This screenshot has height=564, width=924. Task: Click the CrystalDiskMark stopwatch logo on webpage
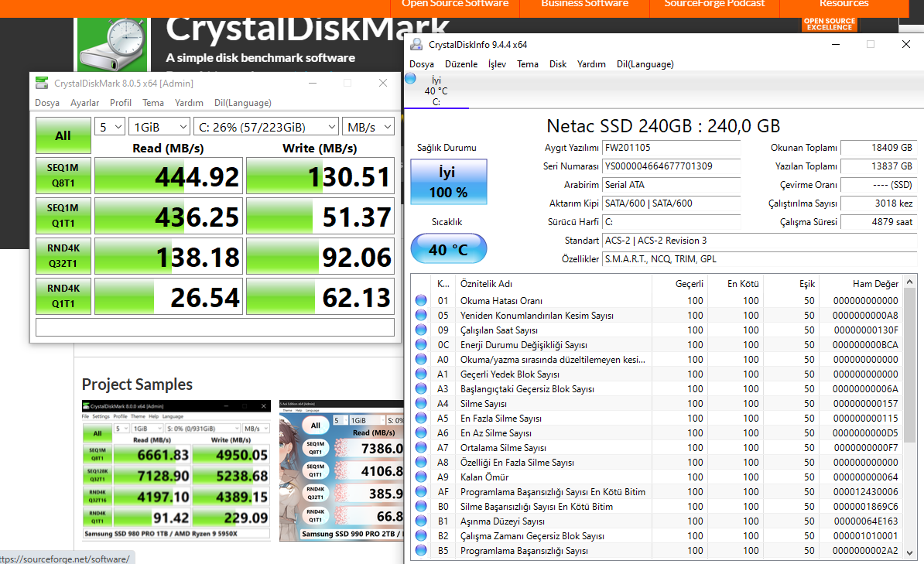point(112,44)
